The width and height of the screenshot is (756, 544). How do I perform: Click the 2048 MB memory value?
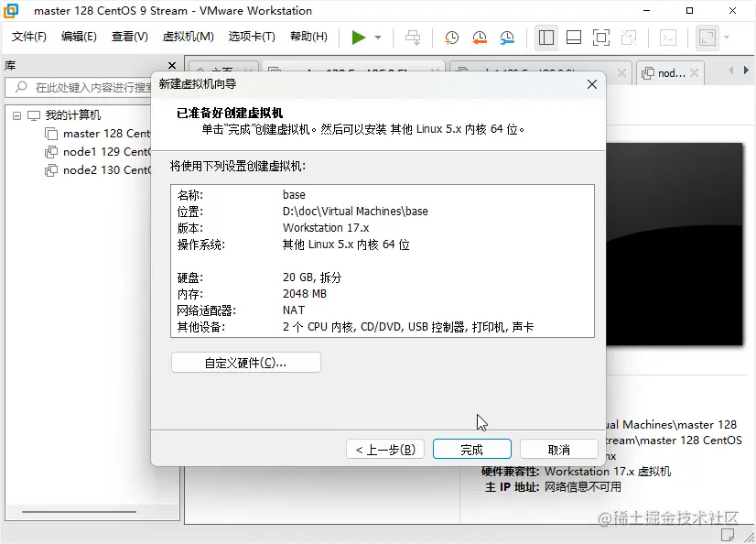[305, 294]
